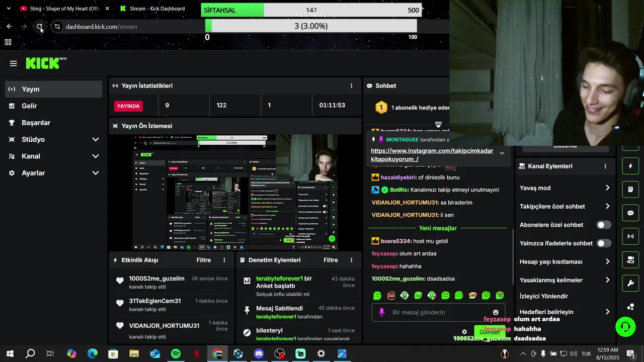Open the green headset support button
Image resolution: width=644 pixels, height=362 pixels.
625,327
